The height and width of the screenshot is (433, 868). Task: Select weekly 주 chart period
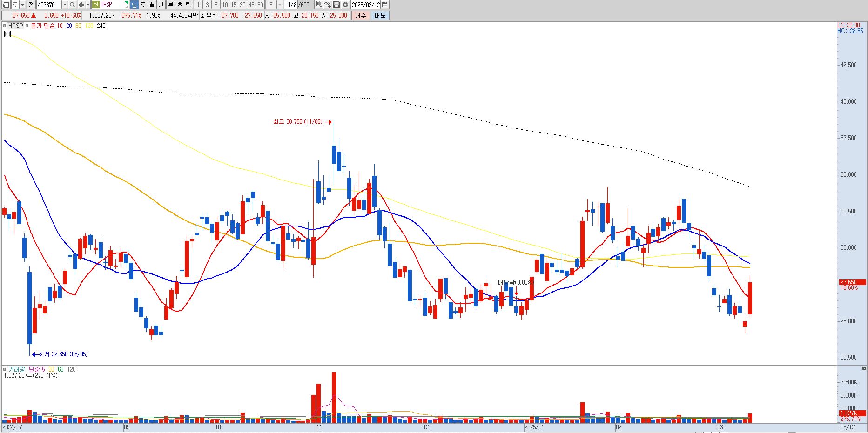143,5
